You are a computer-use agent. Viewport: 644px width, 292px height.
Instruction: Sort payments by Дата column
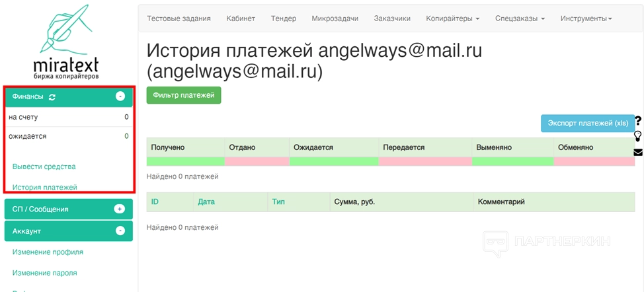[x=206, y=201]
